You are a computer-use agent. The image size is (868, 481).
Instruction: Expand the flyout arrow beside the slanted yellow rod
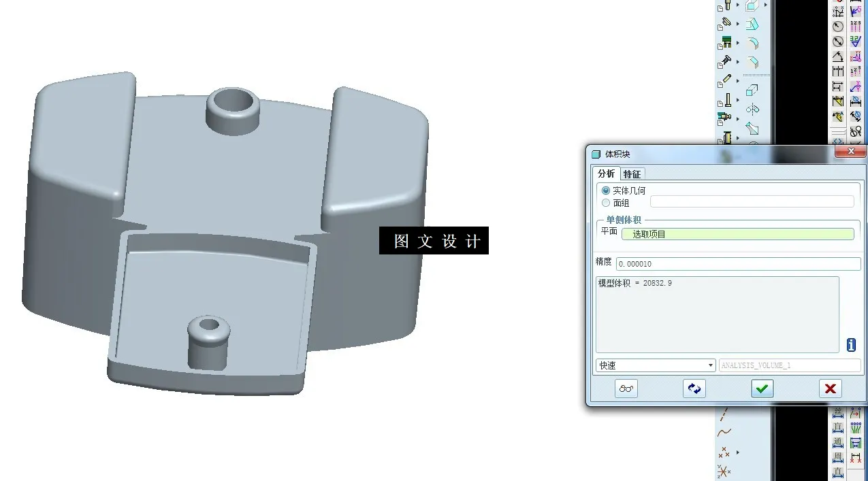pos(738,80)
